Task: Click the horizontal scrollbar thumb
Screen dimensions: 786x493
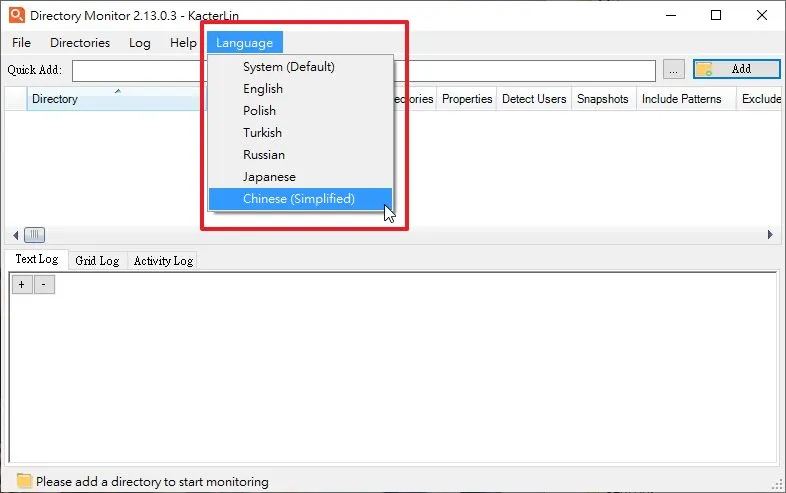Action: [35, 235]
